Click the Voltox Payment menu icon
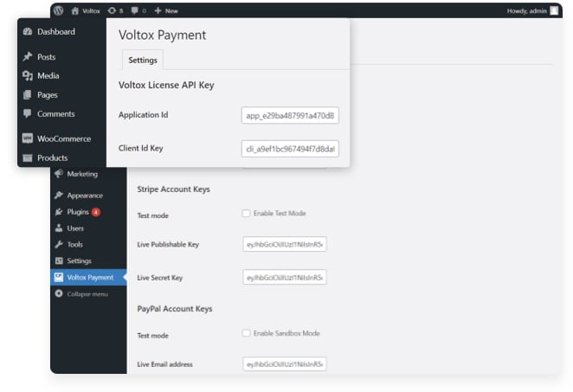Screen dimensions: 573x392 (59, 277)
